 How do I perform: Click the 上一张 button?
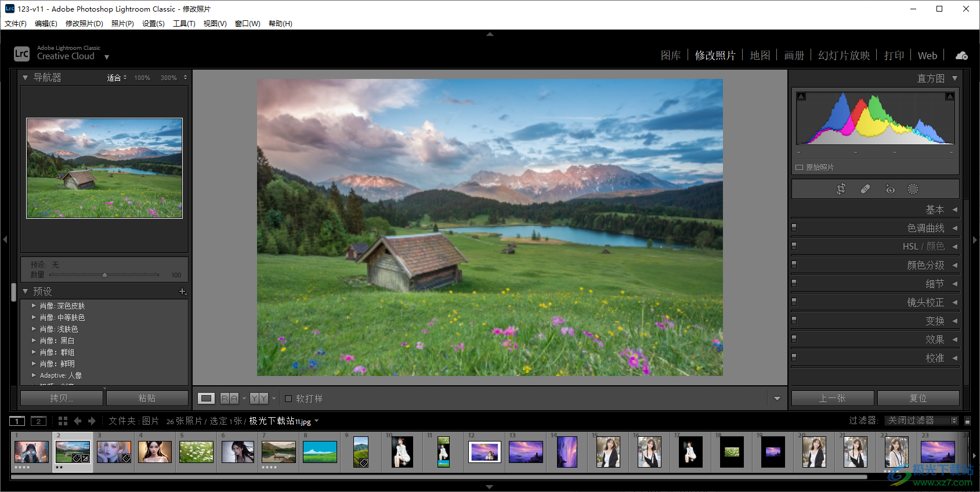[833, 398]
